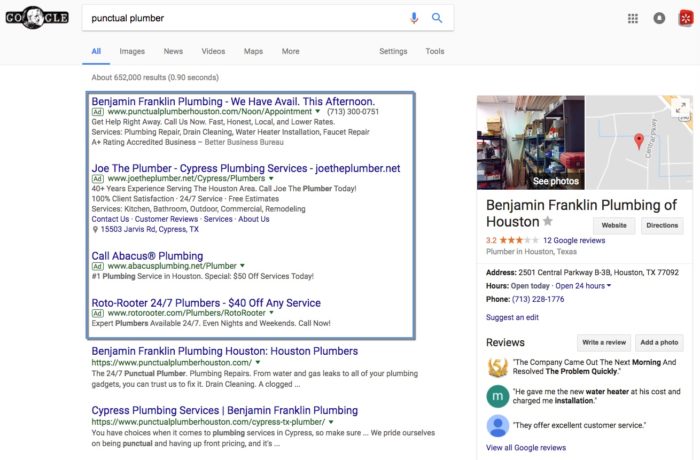Click Customer Reviews sitelink
This screenshot has height=460, width=700.
click(x=166, y=219)
